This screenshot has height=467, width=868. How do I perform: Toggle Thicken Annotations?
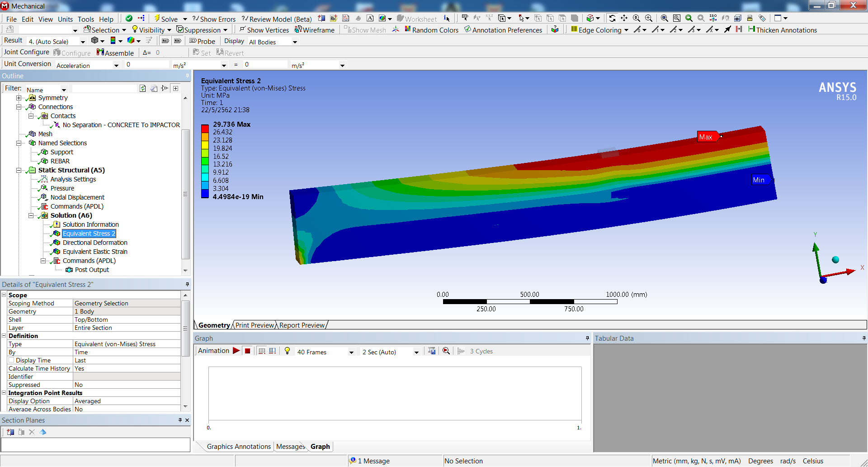[x=783, y=30]
